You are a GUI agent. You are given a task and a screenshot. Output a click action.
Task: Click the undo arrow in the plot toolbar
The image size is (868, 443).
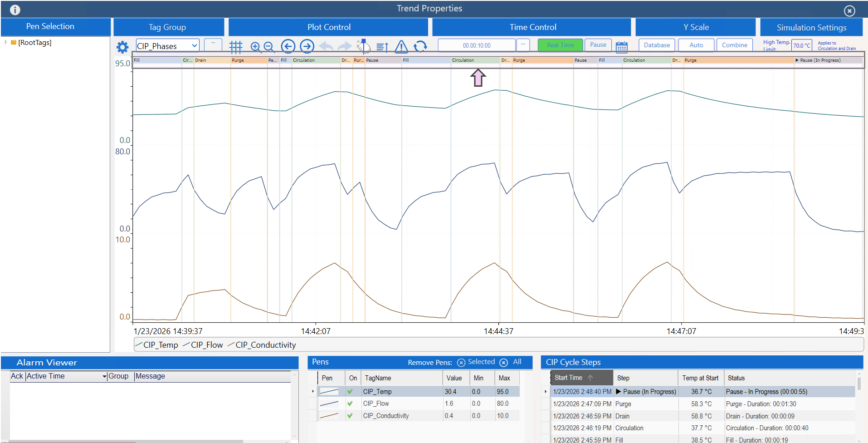326,46
